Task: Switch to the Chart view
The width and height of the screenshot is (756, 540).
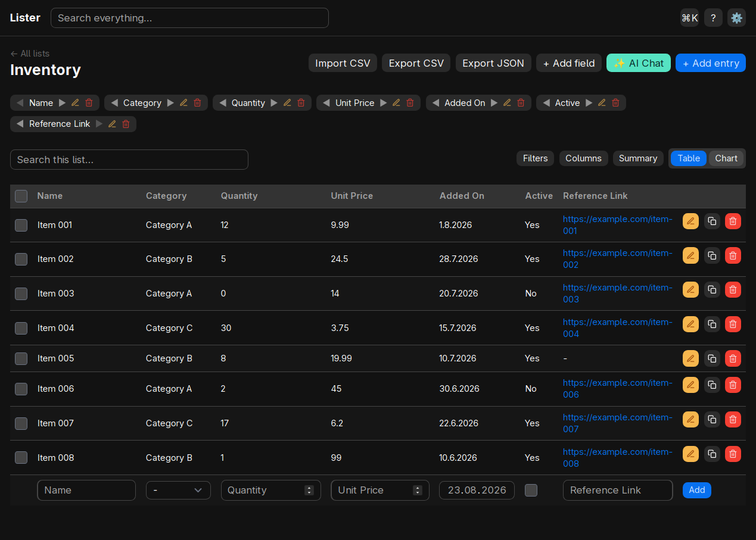Action: 726,158
